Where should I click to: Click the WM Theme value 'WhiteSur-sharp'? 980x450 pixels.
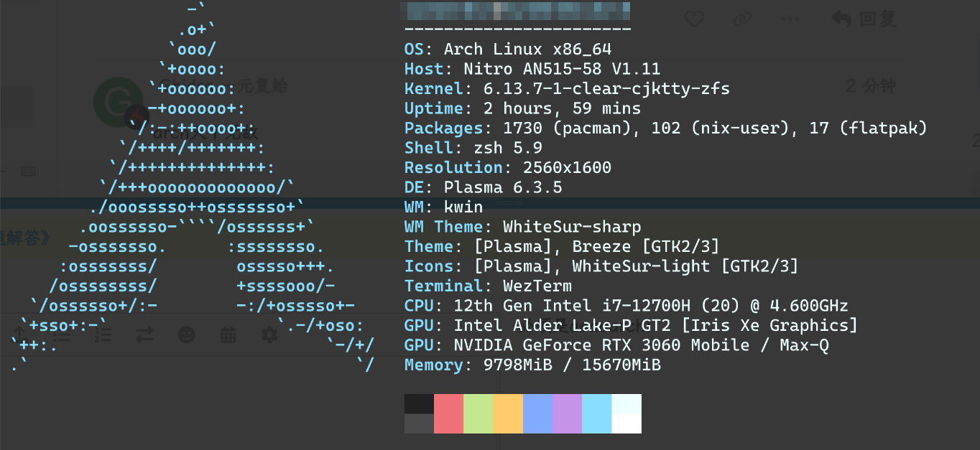[x=572, y=228]
